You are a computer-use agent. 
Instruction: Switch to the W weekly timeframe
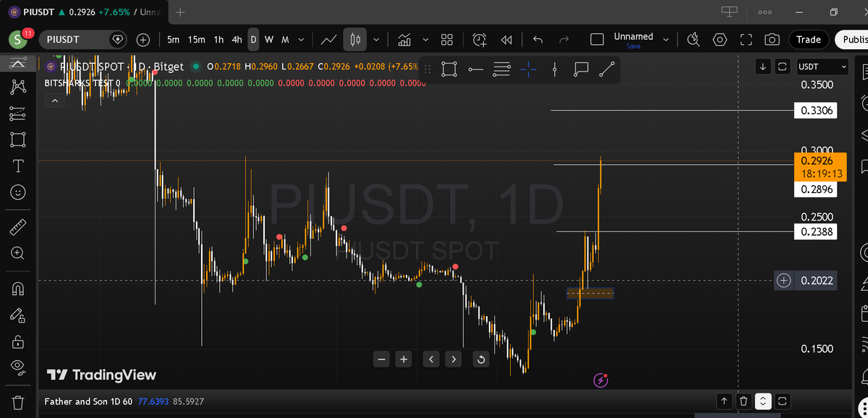(269, 40)
